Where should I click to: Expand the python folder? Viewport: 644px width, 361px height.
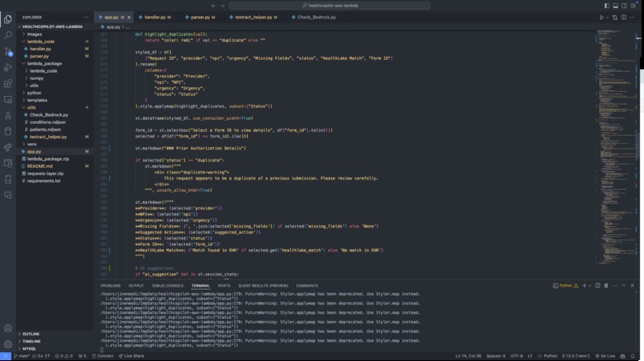tap(34, 93)
